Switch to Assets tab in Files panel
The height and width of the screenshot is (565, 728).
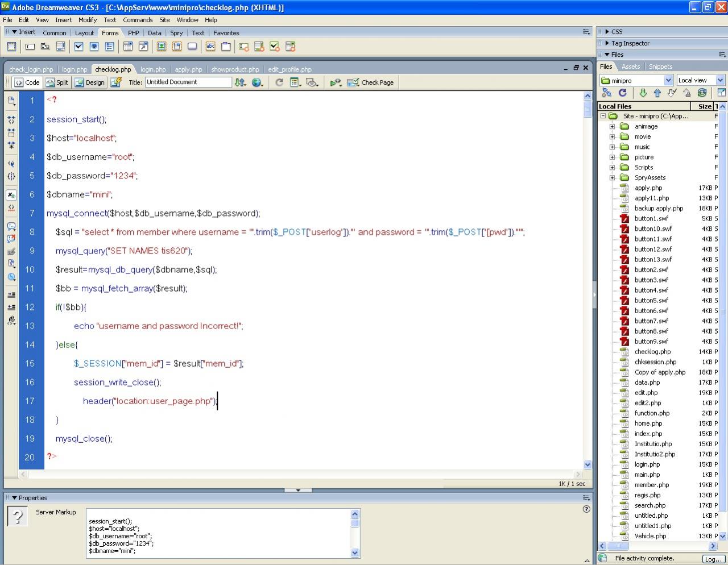click(631, 67)
